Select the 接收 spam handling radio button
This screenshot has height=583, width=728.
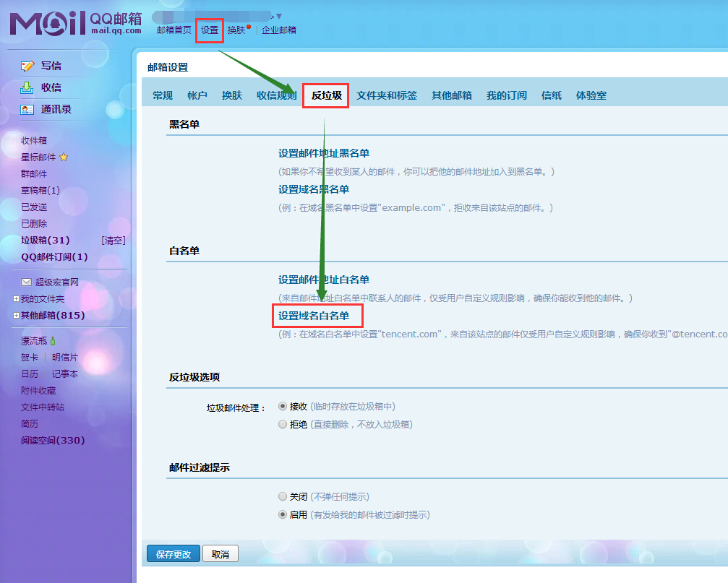click(283, 407)
